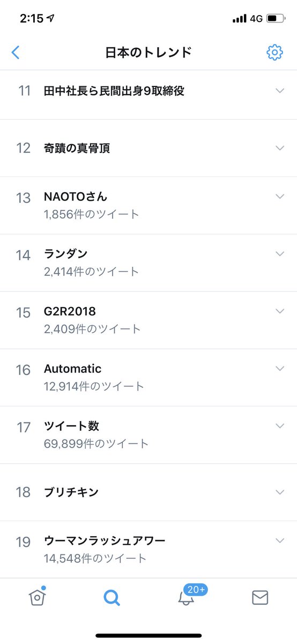
Task: Expand options chevron for ランダン
Action: 279,253
